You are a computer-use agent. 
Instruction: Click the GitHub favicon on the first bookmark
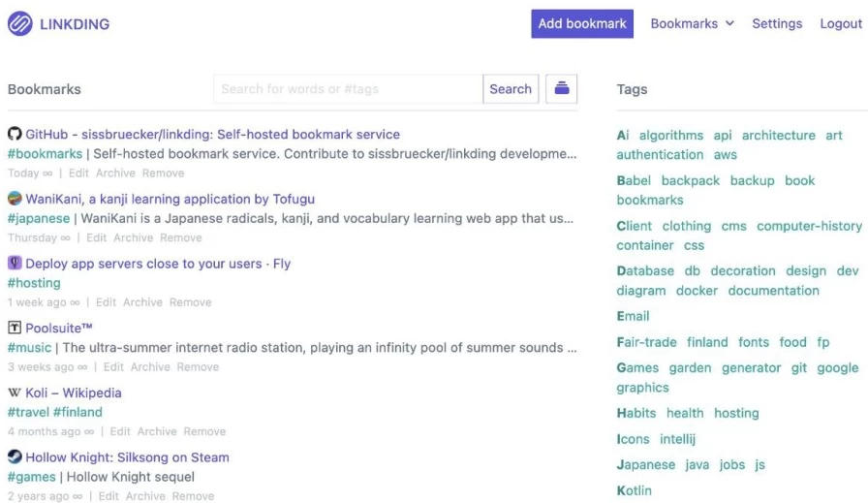click(x=15, y=135)
